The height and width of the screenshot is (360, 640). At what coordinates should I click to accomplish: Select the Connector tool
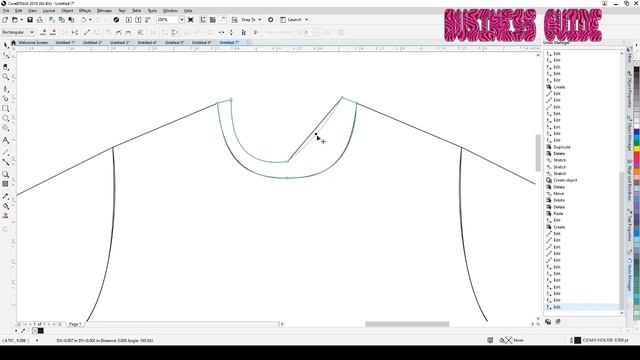(6, 162)
